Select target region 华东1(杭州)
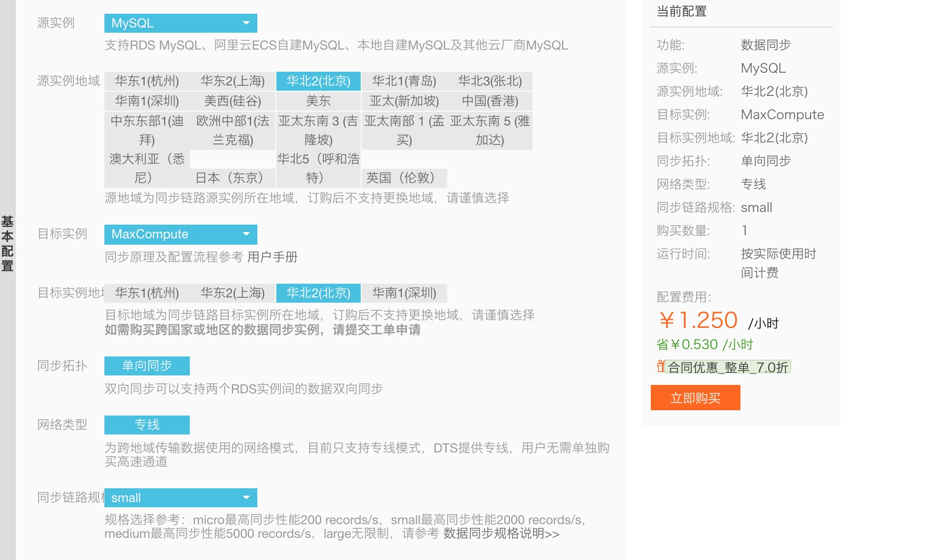This screenshot has width=925, height=560. [x=147, y=293]
